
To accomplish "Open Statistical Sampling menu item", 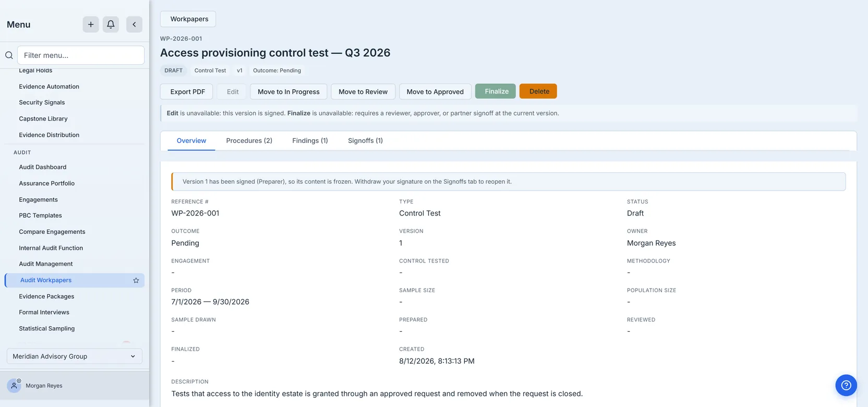I will (74, 329).
